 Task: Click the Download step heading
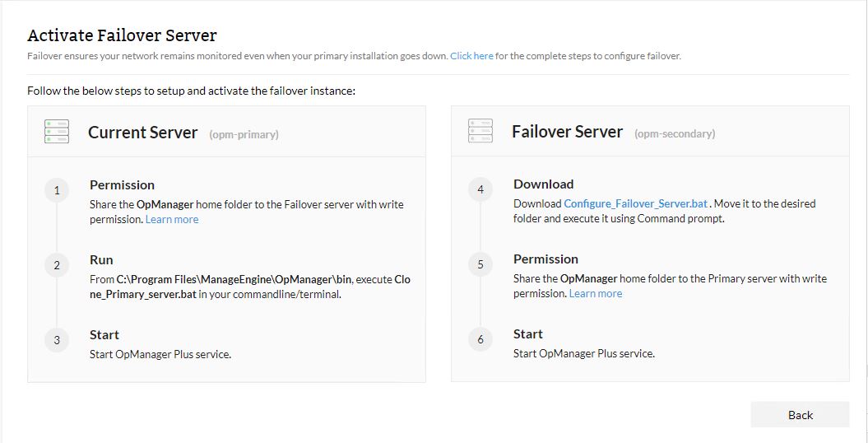coord(543,184)
